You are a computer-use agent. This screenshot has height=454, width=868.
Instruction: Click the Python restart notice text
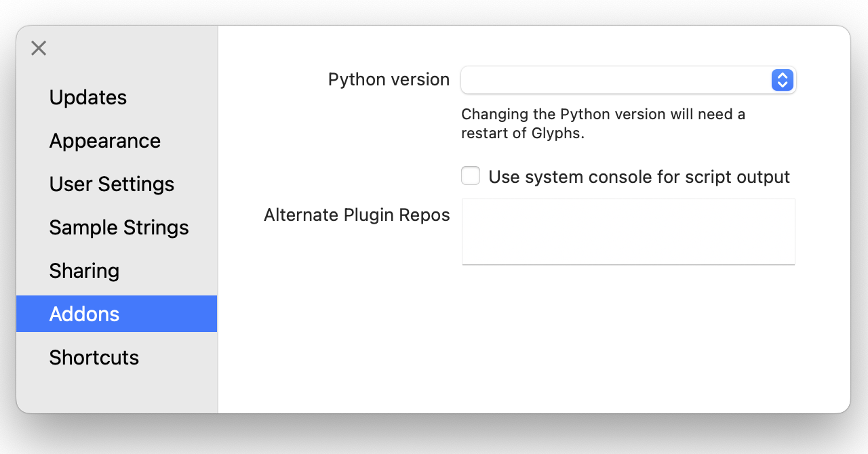pos(603,123)
